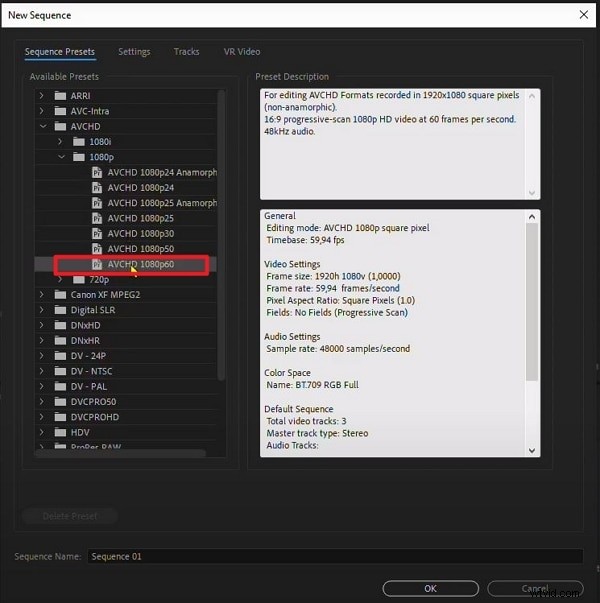Click the Available Presets horizontal scrollbar
The image size is (600, 603).
click(x=120, y=453)
